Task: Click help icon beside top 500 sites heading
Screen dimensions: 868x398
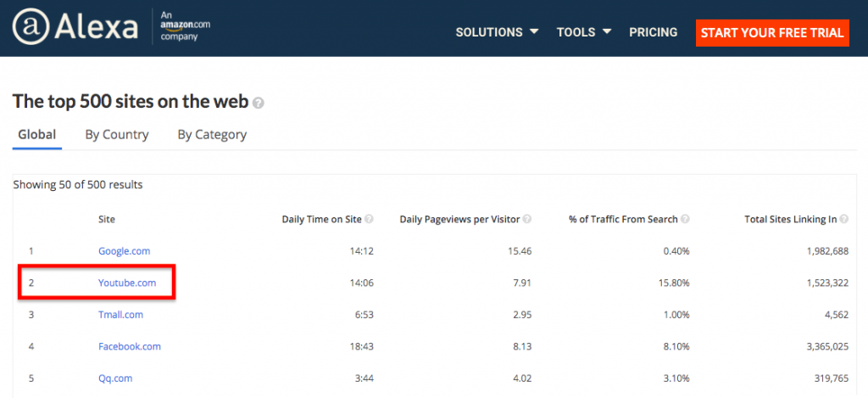Action: pyautogui.click(x=259, y=103)
